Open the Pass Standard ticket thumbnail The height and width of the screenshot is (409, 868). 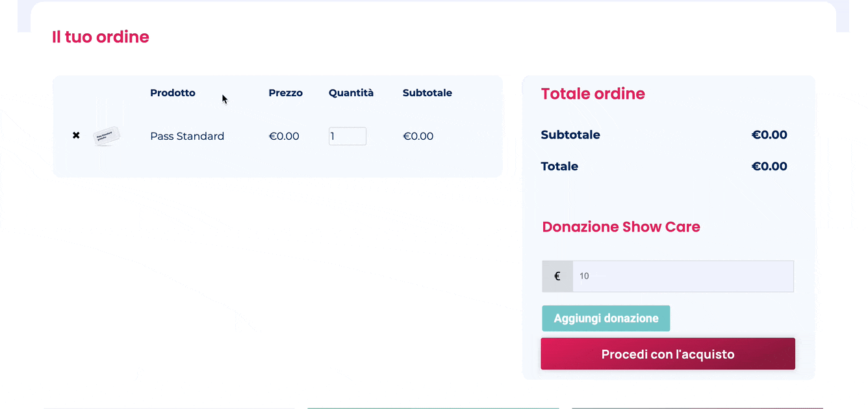click(107, 136)
